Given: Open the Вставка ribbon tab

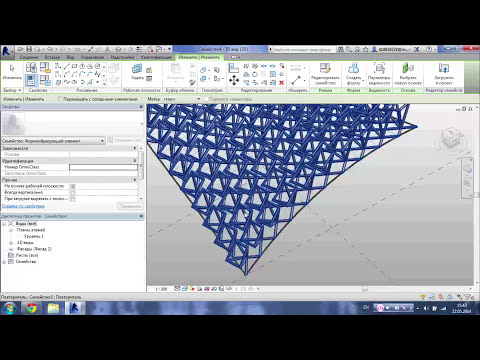Looking at the screenshot, I should pos(52,57).
